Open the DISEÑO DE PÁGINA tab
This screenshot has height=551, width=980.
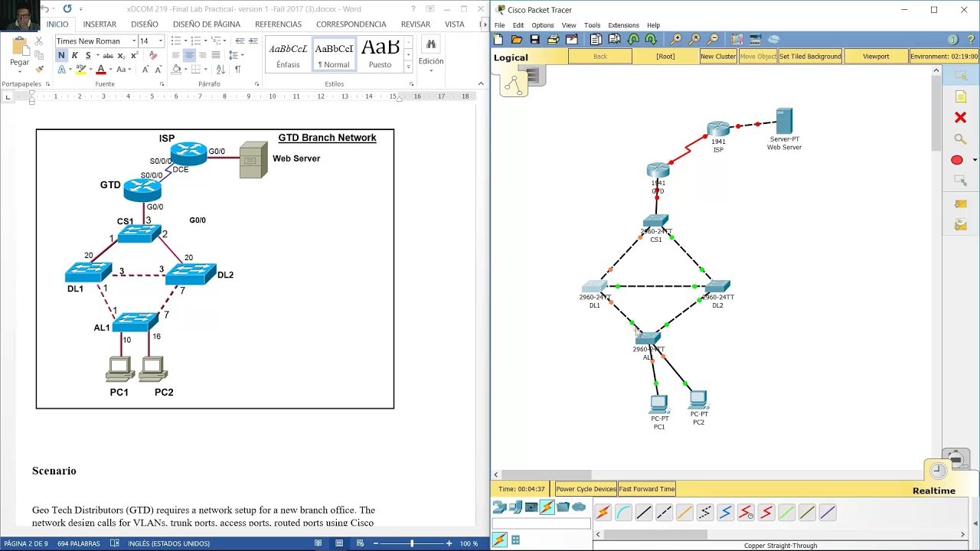(x=207, y=24)
